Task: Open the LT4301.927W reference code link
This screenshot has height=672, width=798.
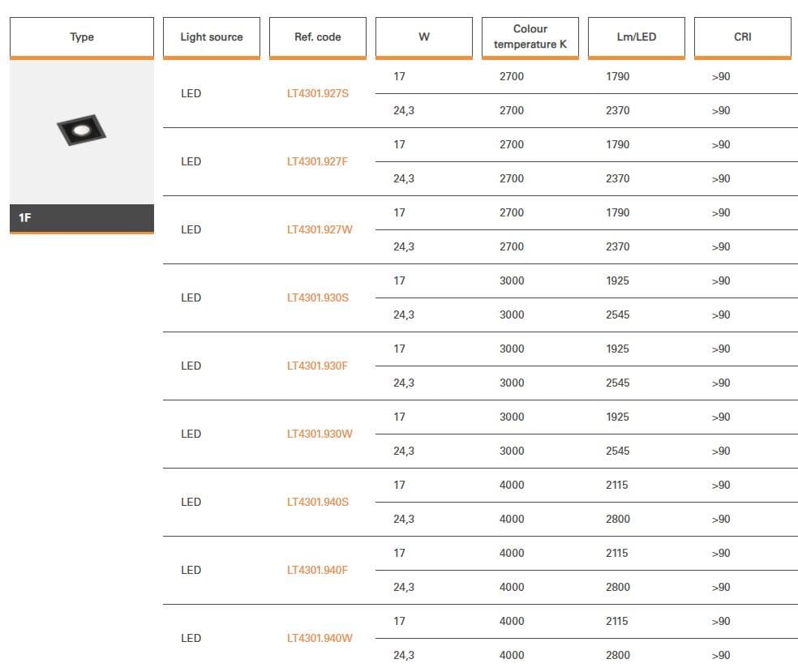Action: tap(320, 229)
